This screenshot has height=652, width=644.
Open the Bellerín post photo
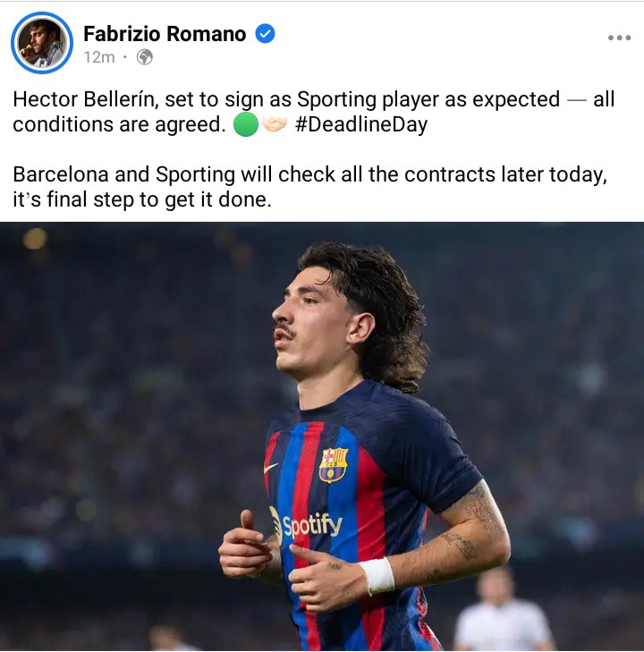click(322, 436)
